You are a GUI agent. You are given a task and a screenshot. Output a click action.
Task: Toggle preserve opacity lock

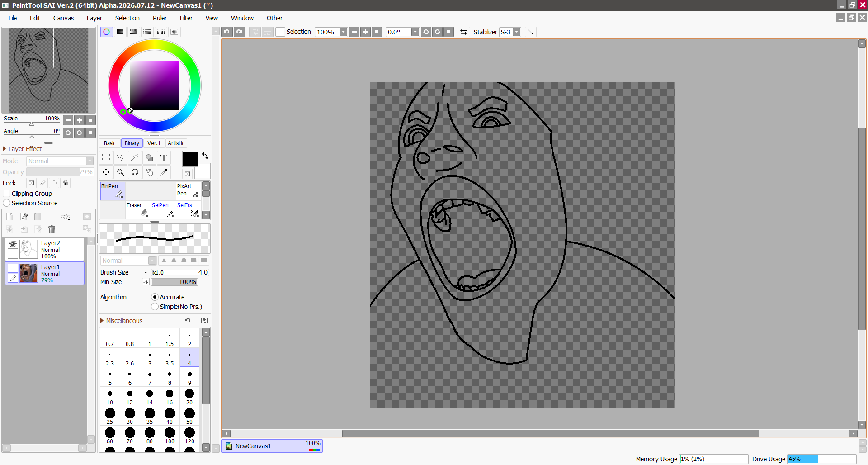[x=31, y=183]
